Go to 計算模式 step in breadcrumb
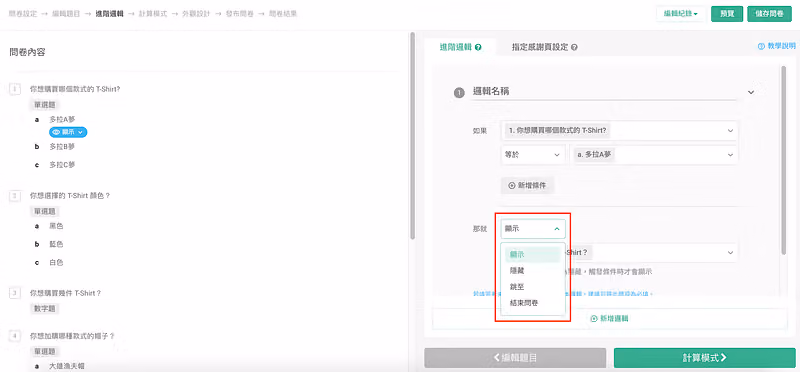Image resolution: width=800 pixels, height=372 pixels. [x=153, y=14]
